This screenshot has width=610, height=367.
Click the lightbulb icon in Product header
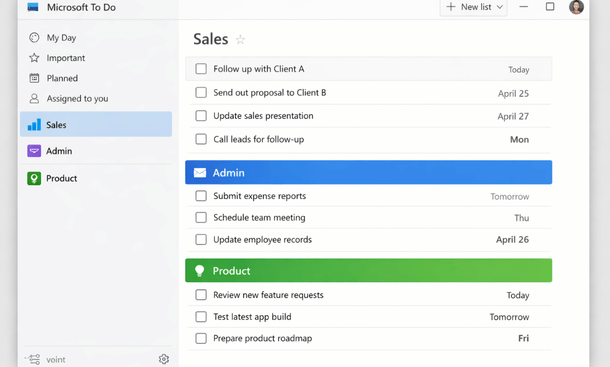pyautogui.click(x=200, y=270)
